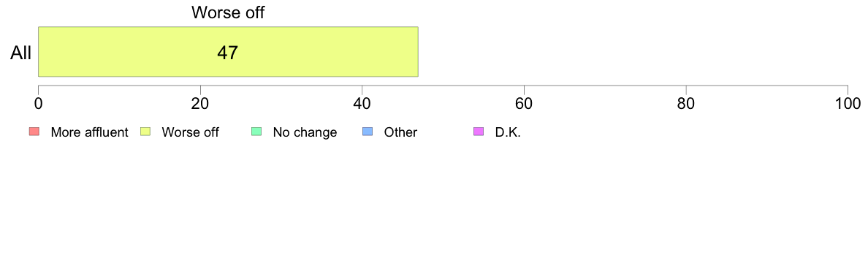Select the 80 axis tick label
The height and width of the screenshot is (269, 868).
pyautogui.click(x=686, y=103)
